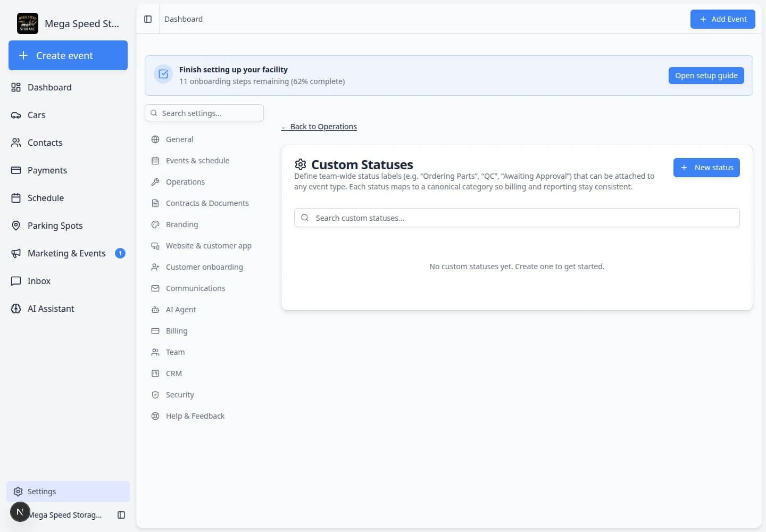Click the AI Agent robot icon
The height and width of the screenshot is (532, 766).
point(155,310)
